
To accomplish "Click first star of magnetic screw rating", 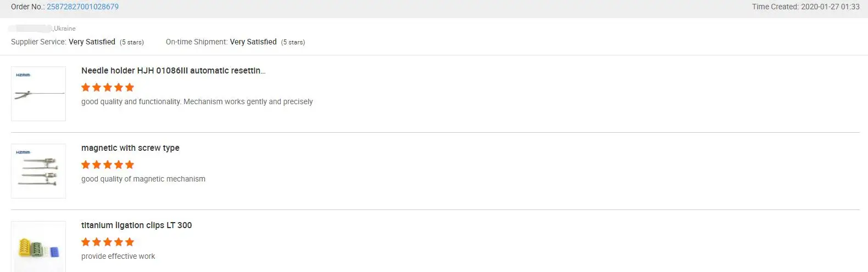I will 86,165.
